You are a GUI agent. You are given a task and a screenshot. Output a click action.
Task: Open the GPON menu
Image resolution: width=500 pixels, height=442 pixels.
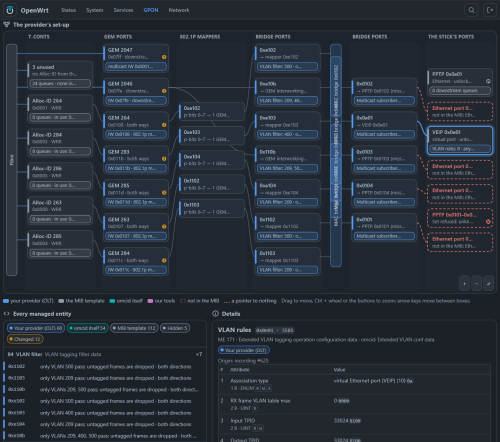pyautogui.click(x=151, y=10)
